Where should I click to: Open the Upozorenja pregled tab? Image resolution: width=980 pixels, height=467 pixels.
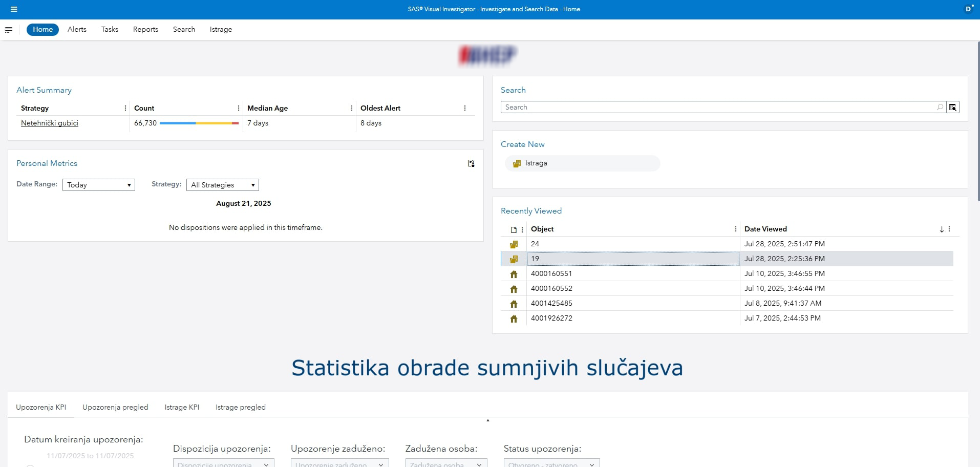click(115, 407)
